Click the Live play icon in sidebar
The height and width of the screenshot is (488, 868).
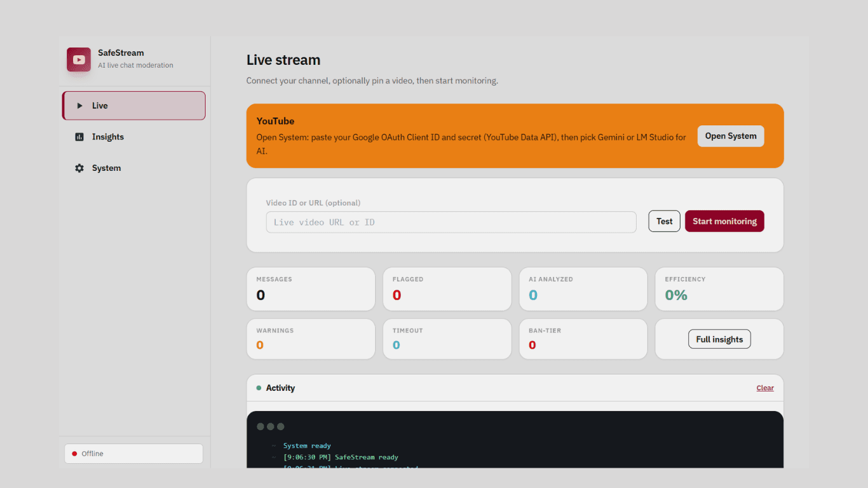pos(79,105)
